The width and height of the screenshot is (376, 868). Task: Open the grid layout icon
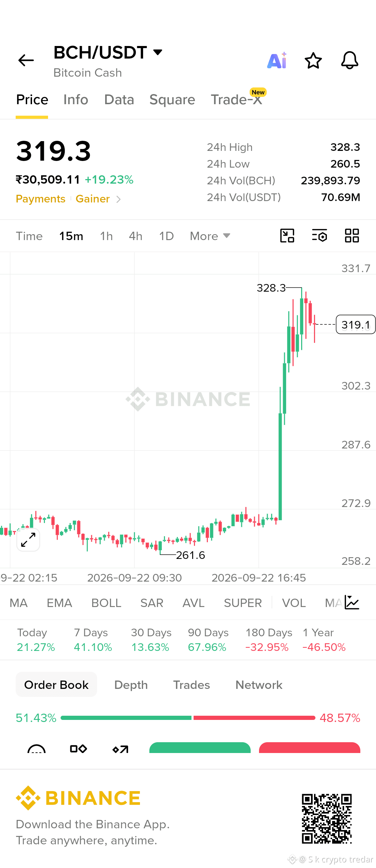(x=352, y=236)
